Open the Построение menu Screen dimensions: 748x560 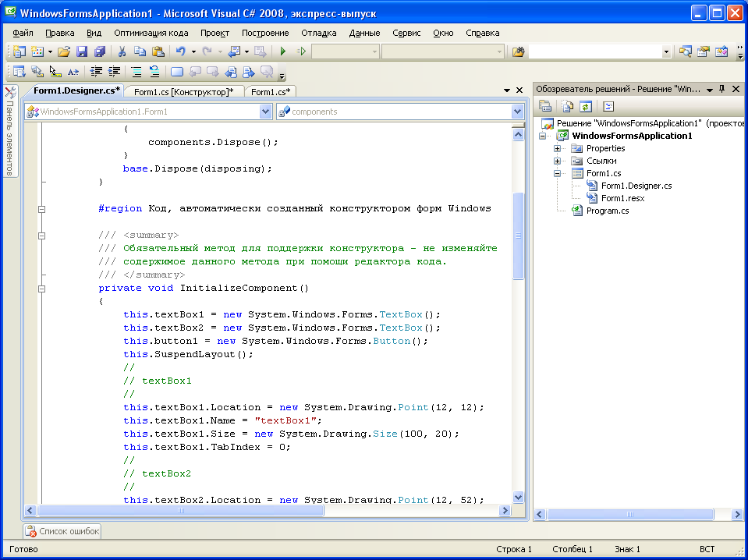pos(265,33)
